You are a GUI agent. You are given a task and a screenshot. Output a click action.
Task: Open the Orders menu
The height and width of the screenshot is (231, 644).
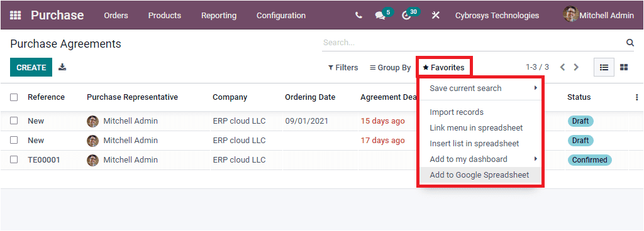click(x=116, y=16)
